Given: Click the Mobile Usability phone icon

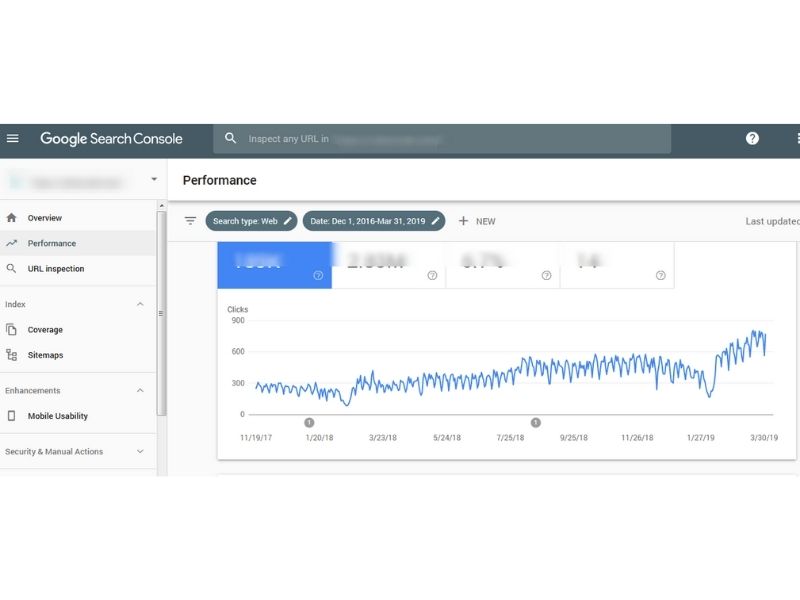Looking at the screenshot, I should (x=11, y=416).
